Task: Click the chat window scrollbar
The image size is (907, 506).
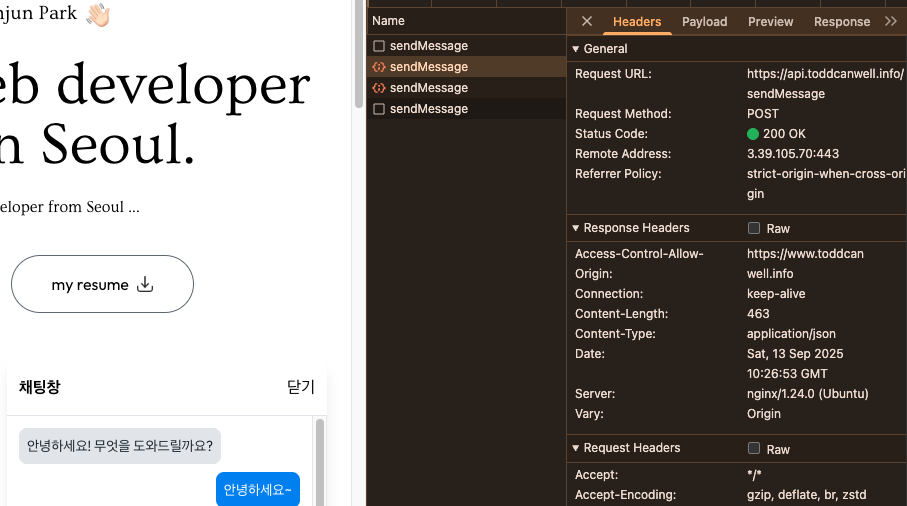Action: click(319, 463)
